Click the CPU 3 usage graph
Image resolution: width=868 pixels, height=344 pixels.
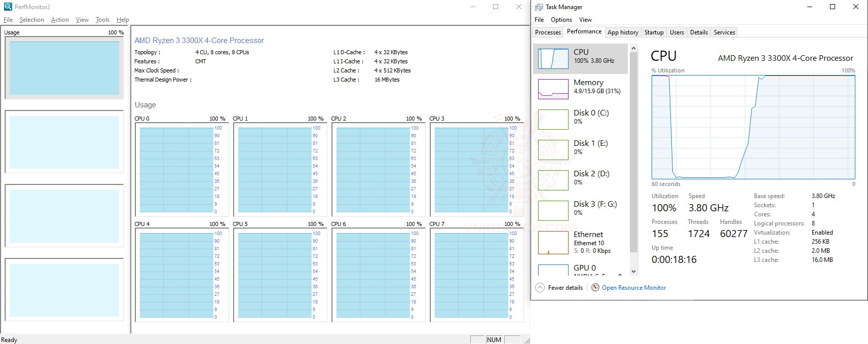[476, 170]
